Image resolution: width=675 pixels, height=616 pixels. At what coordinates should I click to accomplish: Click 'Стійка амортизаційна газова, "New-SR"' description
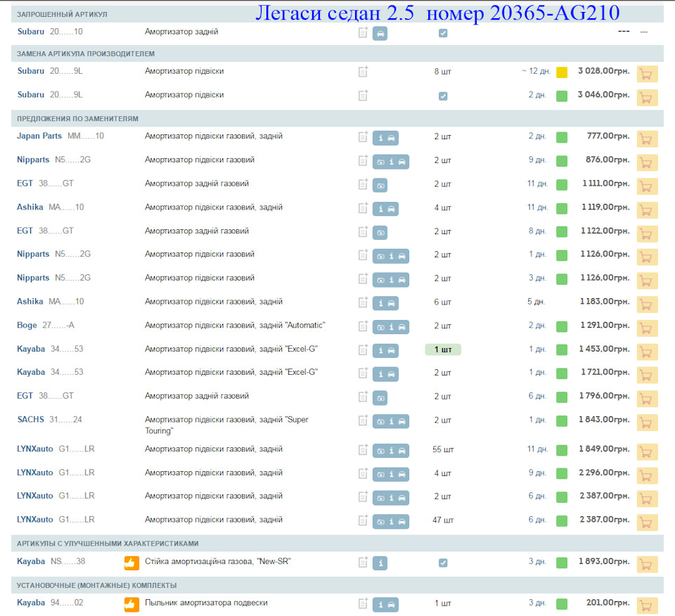coord(218,561)
